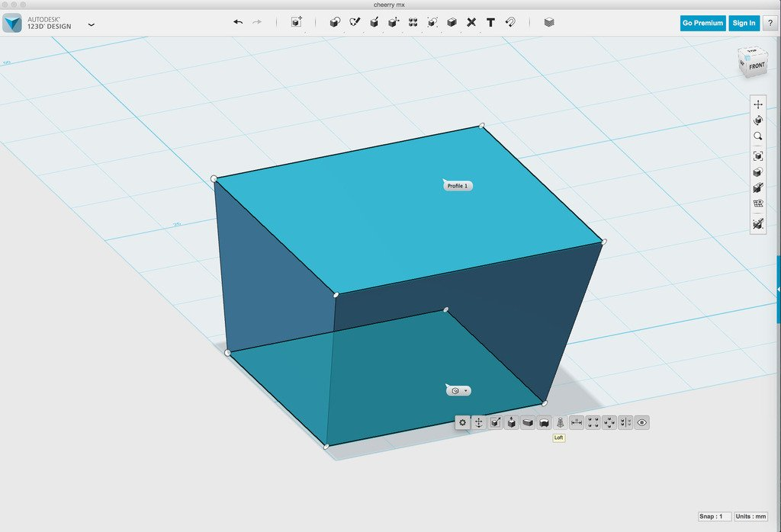Image resolution: width=781 pixels, height=532 pixels.
Task: Open the Transform tool with plus cube
Action: pyautogui.click(x=297, y=22)
